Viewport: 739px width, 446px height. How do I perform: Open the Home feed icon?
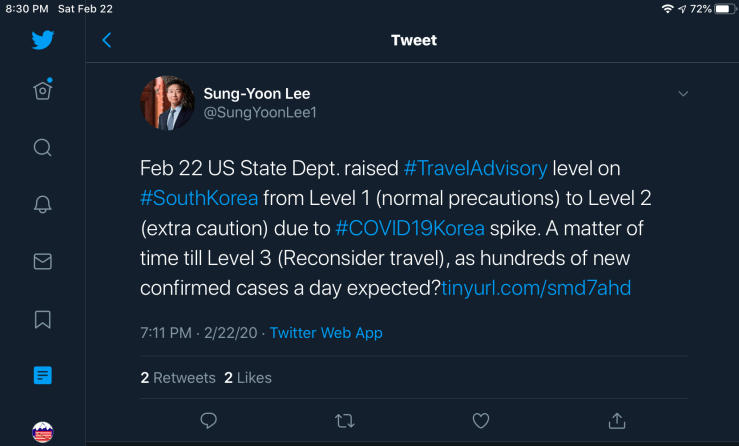(42, 90)
